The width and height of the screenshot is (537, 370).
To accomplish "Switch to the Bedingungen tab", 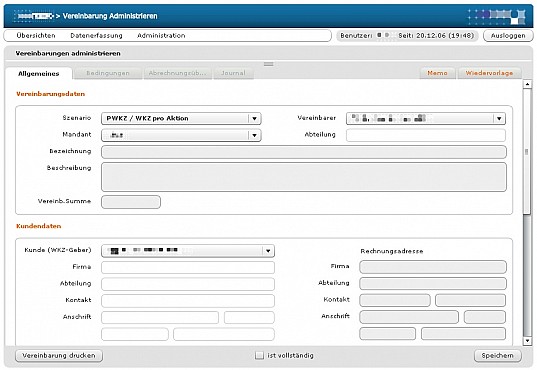I will click(108, 73).
